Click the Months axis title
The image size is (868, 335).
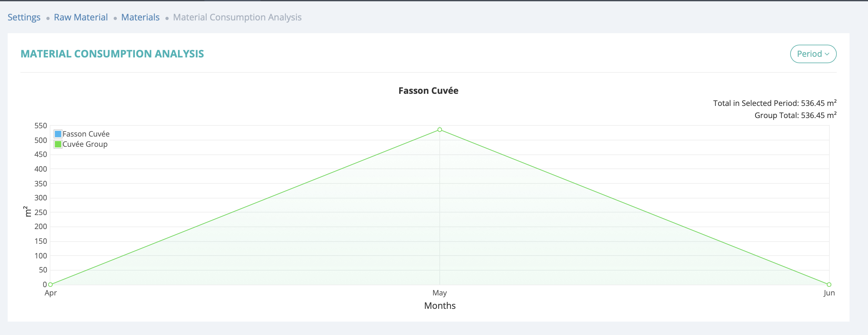[x=440, y=306]
